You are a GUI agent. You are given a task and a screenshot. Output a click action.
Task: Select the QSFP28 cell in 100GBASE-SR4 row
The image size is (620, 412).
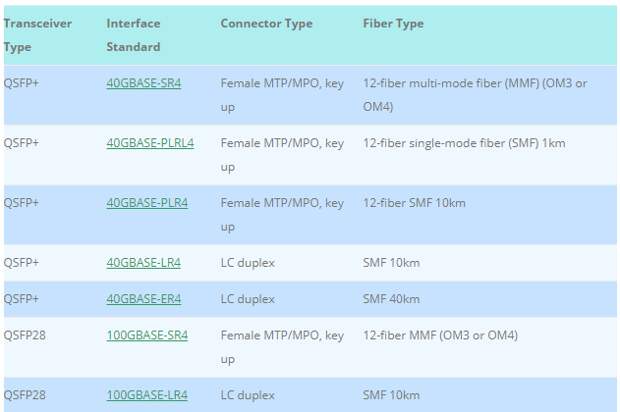(x=25, y=335)
